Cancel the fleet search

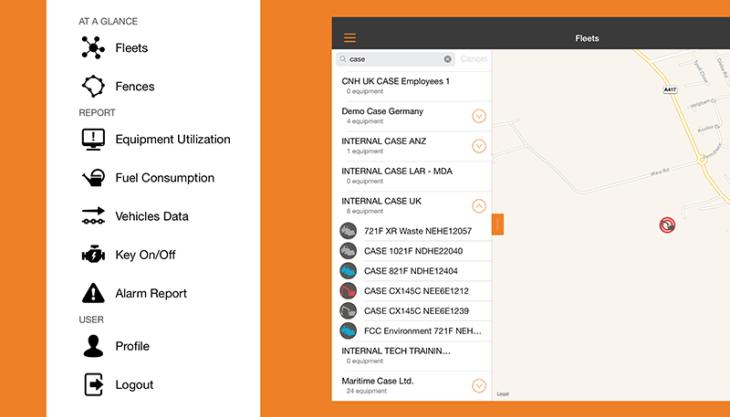[x=474, y=59]
